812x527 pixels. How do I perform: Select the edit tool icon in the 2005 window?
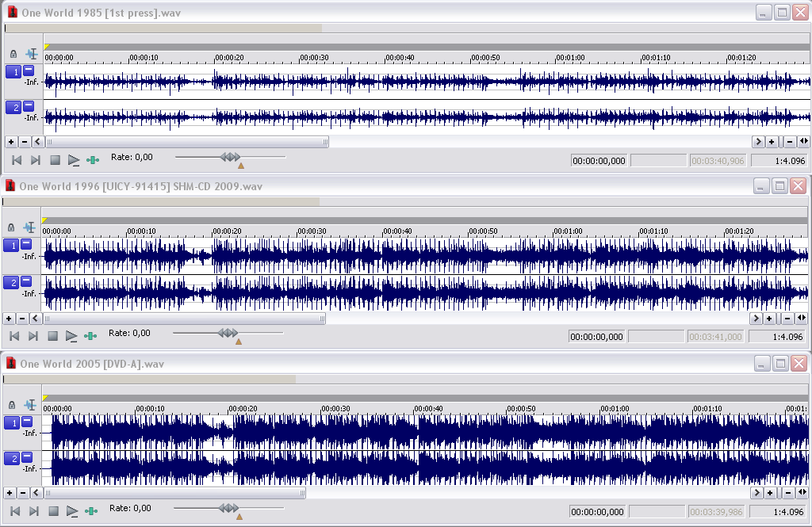click(31, 404)
